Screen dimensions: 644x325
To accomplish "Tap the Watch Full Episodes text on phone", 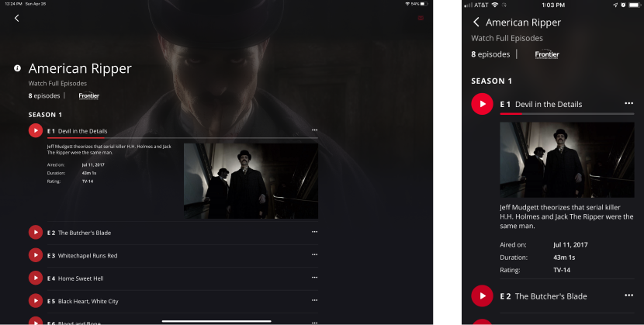I will pyautogui.click(x=507, y=38).
